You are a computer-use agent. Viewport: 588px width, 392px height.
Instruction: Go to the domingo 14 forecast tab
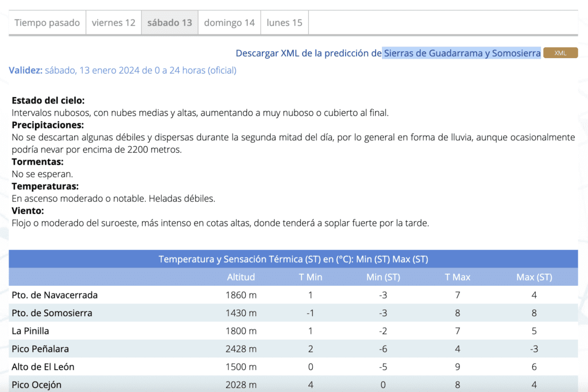click(x=229, y=23)
